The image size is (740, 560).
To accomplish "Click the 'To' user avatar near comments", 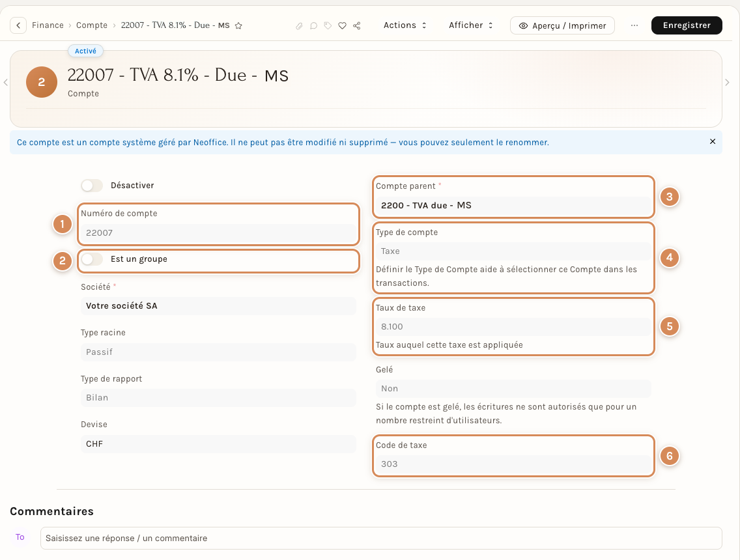I will (20, 537).
